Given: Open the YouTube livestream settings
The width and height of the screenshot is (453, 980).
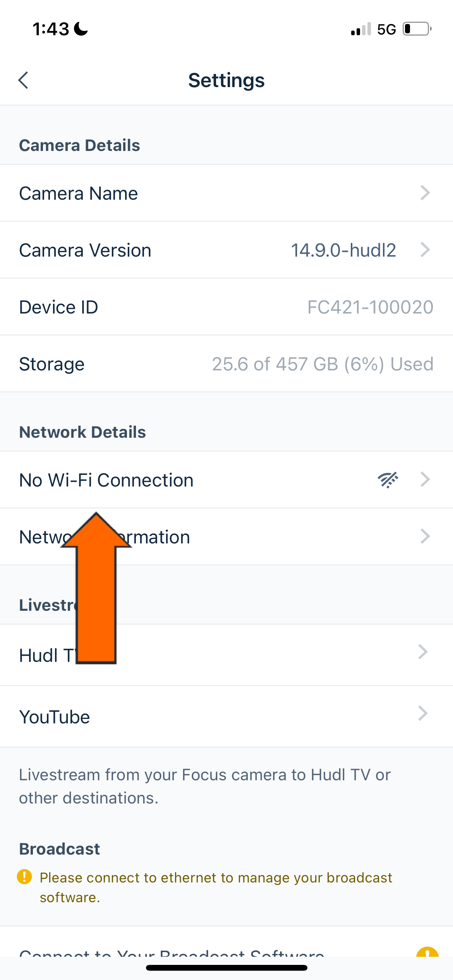Looking at the screenshot, I should 226,716.
